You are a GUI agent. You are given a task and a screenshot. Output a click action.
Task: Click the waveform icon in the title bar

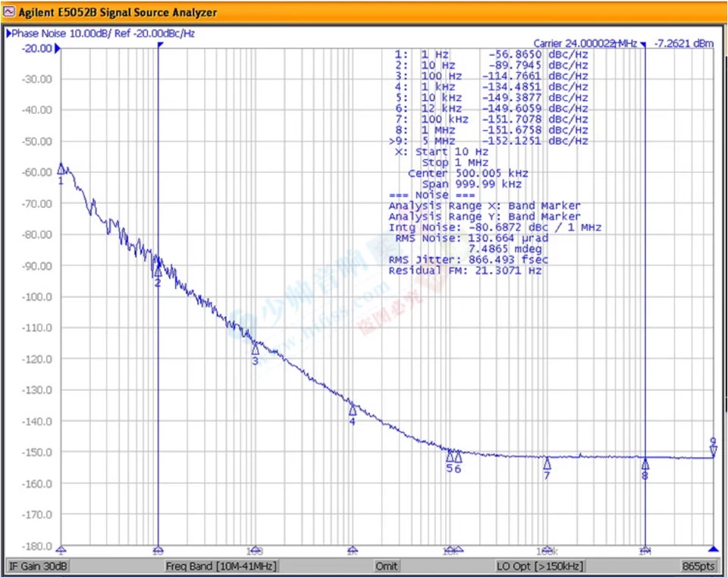pyautogui.click(x=8, y=12)
